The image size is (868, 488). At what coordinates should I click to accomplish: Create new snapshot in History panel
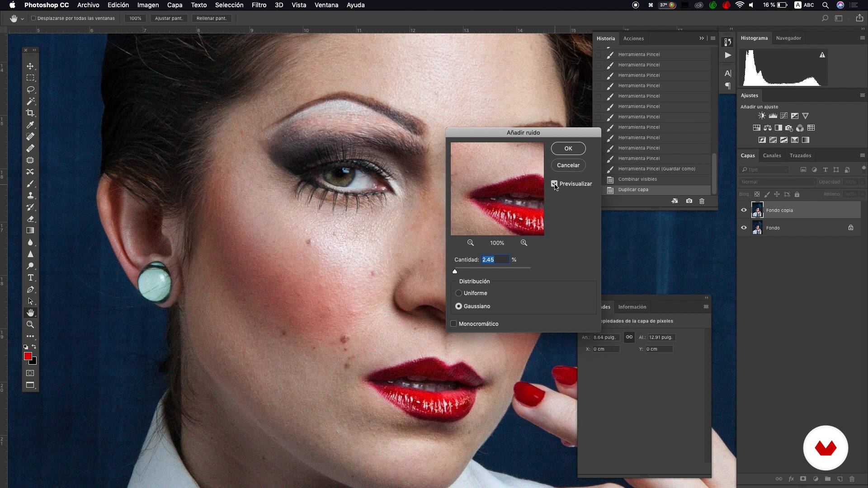click(x=689, y=201)
